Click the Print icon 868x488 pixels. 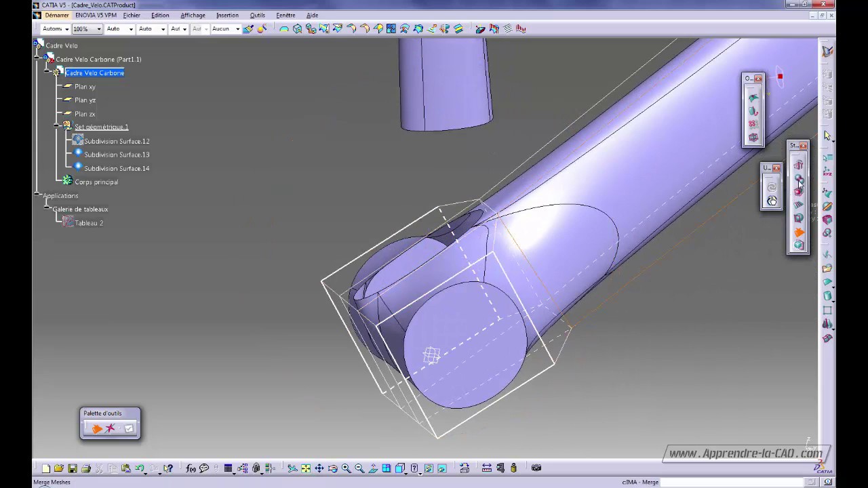pos(86,468)
